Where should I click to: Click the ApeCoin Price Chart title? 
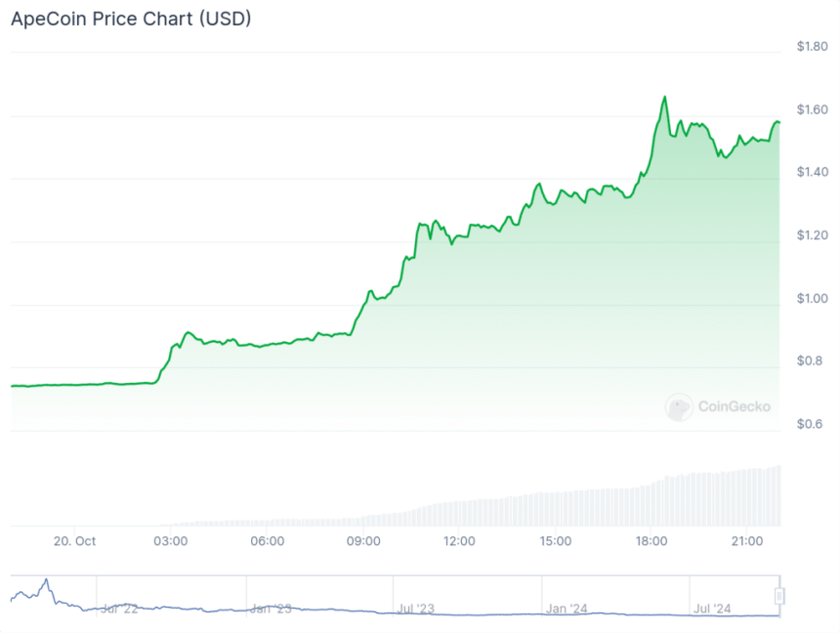click(131, 19)
